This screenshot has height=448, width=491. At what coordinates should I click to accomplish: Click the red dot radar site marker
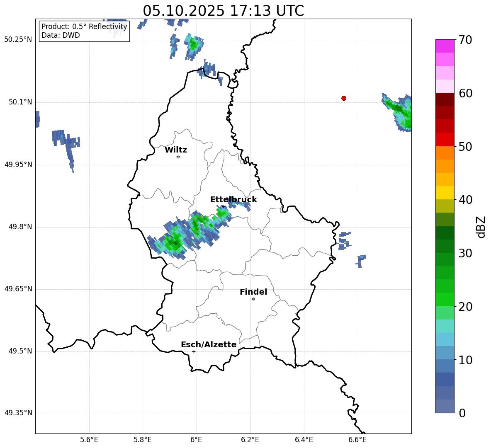pos(343,98)
